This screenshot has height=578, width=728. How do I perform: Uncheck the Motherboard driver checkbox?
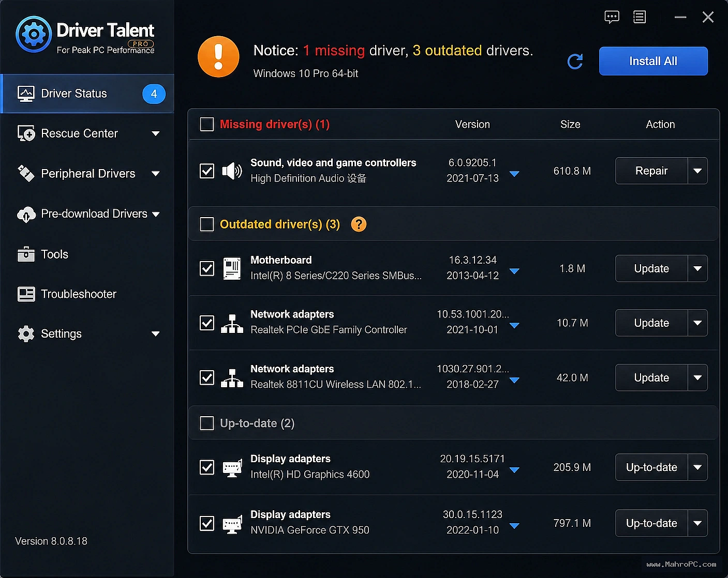pos(207,268)
